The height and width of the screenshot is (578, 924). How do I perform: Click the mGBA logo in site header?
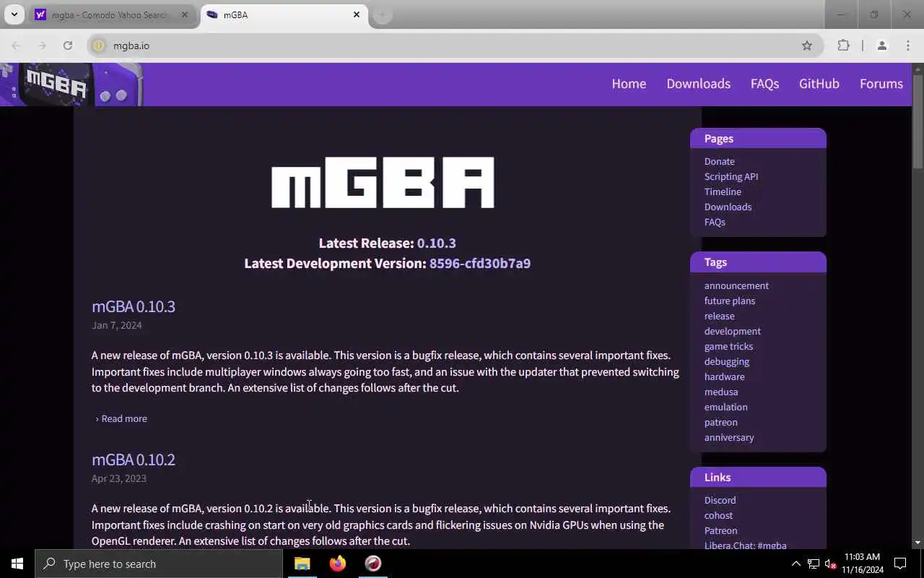click(x=71, y=85)
